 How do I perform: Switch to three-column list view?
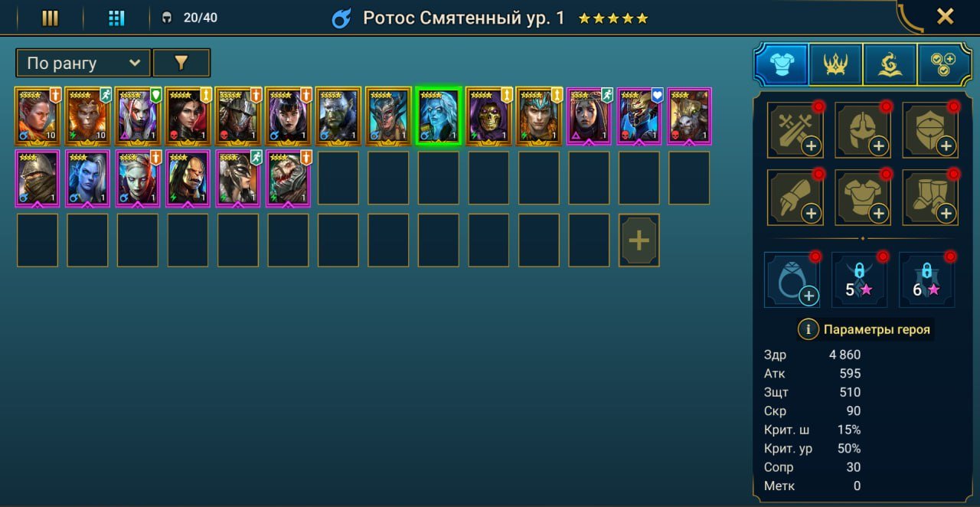50,18
